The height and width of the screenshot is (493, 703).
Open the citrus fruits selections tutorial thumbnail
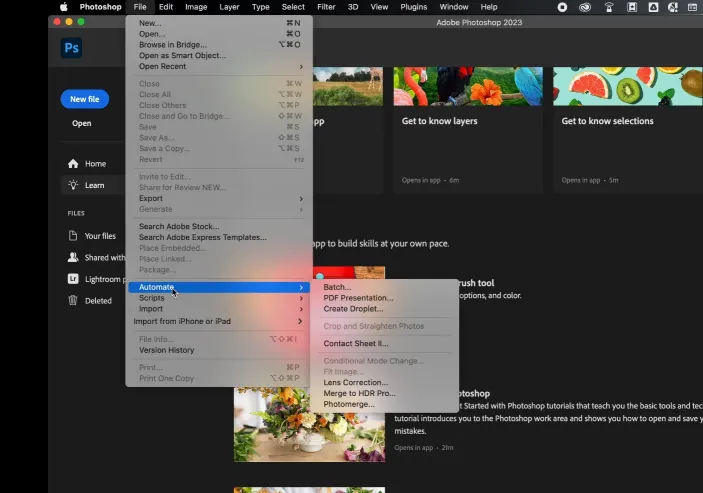(x=627, y=87)
